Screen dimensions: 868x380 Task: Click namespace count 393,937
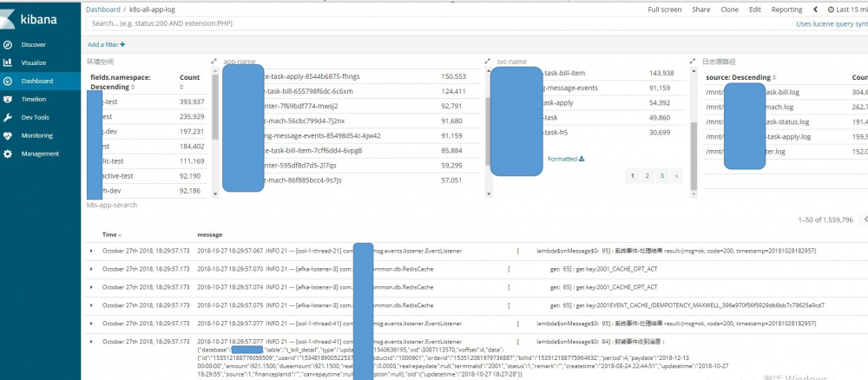tap(192, 102)
